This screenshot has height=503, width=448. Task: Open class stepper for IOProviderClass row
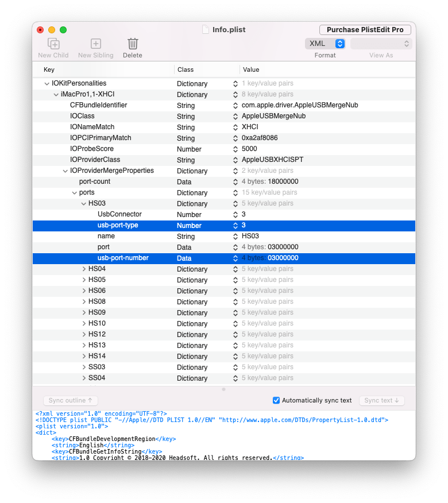point(235,160)
